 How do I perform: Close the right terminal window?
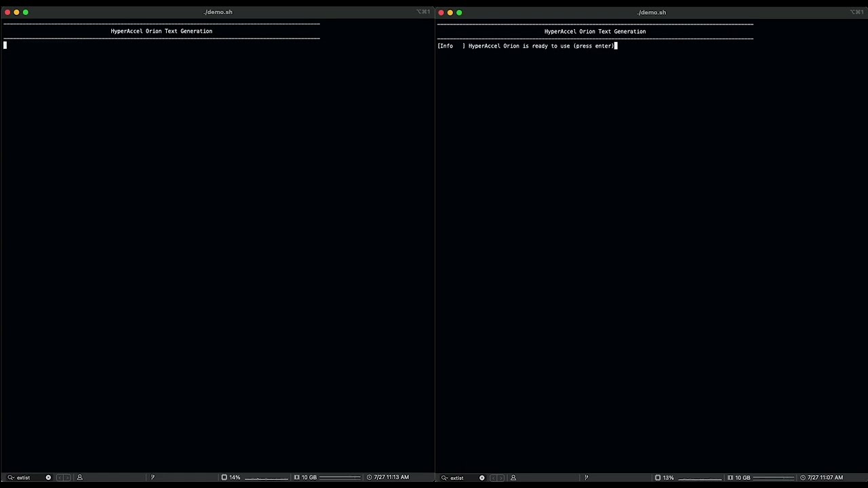[x=441, y=12]
